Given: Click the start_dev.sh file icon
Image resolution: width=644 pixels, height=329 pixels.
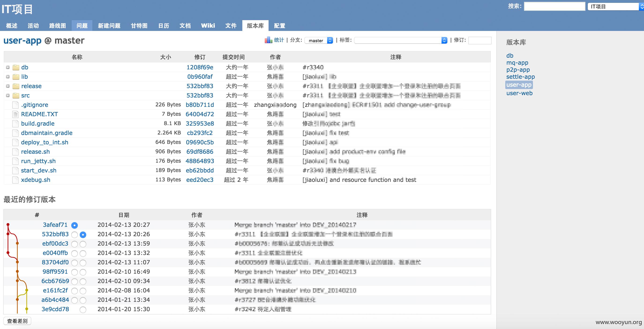Looking at the screenshot, I should point(15,171).
